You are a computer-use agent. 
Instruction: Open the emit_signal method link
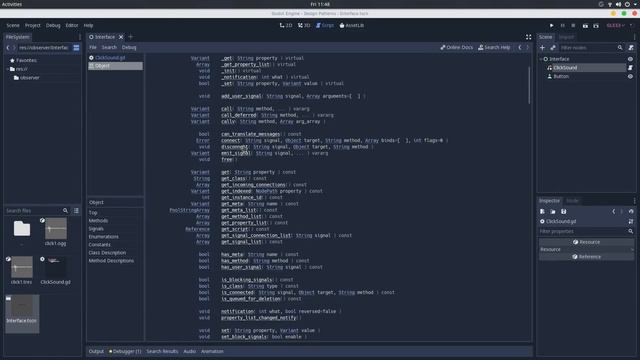point(236,153)
